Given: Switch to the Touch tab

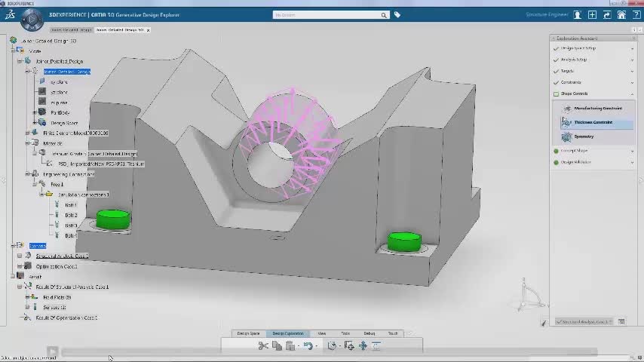Looking at the screenshot, I should (x=393, y=333).
